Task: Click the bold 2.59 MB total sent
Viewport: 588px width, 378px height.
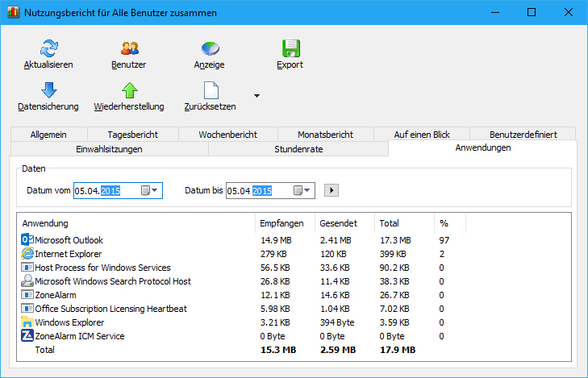Action: coord(338,350)
